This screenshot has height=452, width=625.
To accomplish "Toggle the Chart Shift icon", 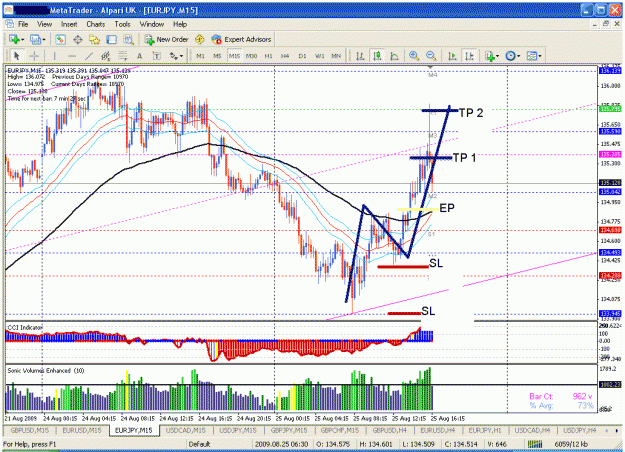I will tap(470, 56).
